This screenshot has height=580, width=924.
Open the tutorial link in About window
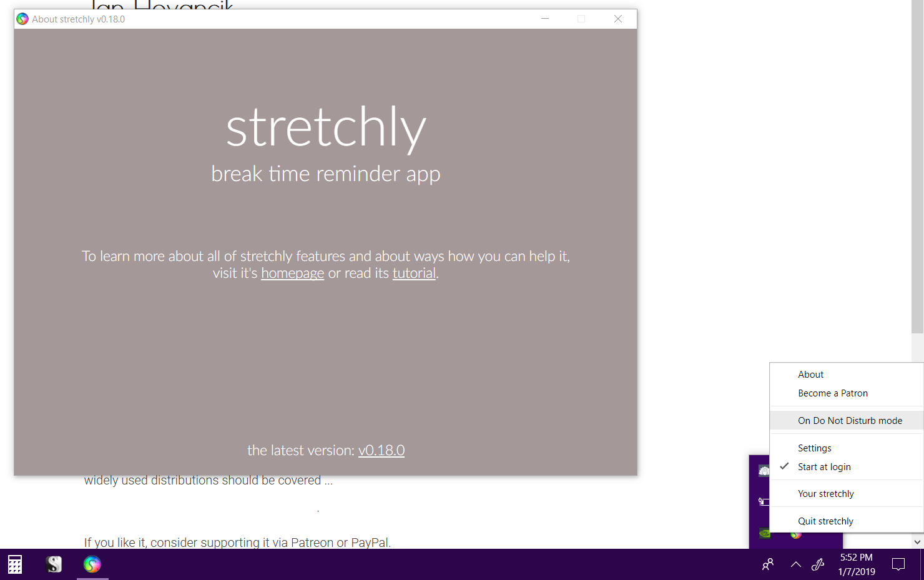click(414, 273)
